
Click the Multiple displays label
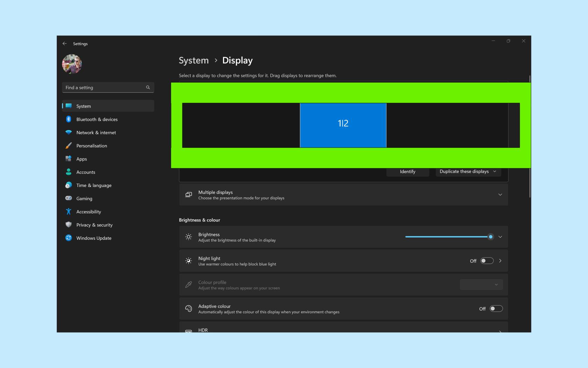[216, 192]
